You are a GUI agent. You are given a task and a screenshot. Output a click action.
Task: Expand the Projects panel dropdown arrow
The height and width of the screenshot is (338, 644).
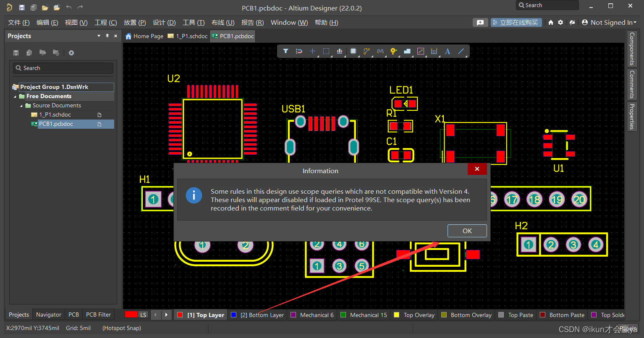pyautogui.click(x=98, y=36)
